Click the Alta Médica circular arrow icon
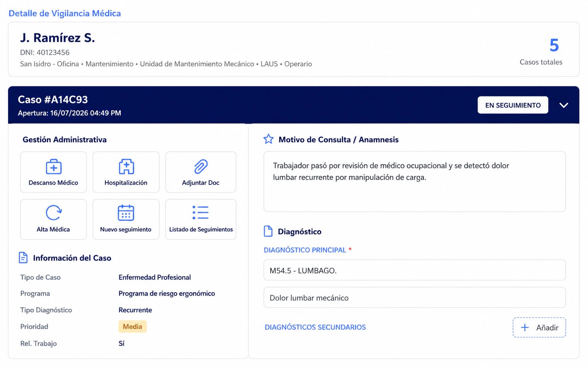Image resolution: width=588 pixels, height=368 pixels. (54, 213)
